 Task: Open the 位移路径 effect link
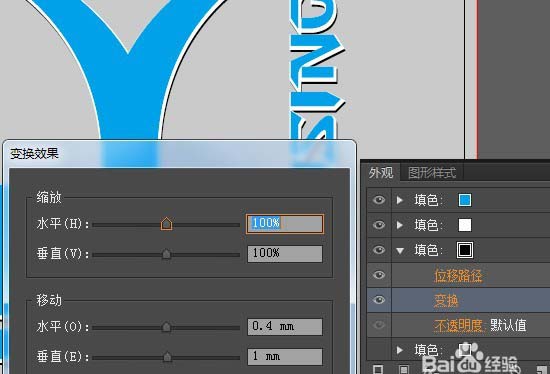[x=458, y=275]
